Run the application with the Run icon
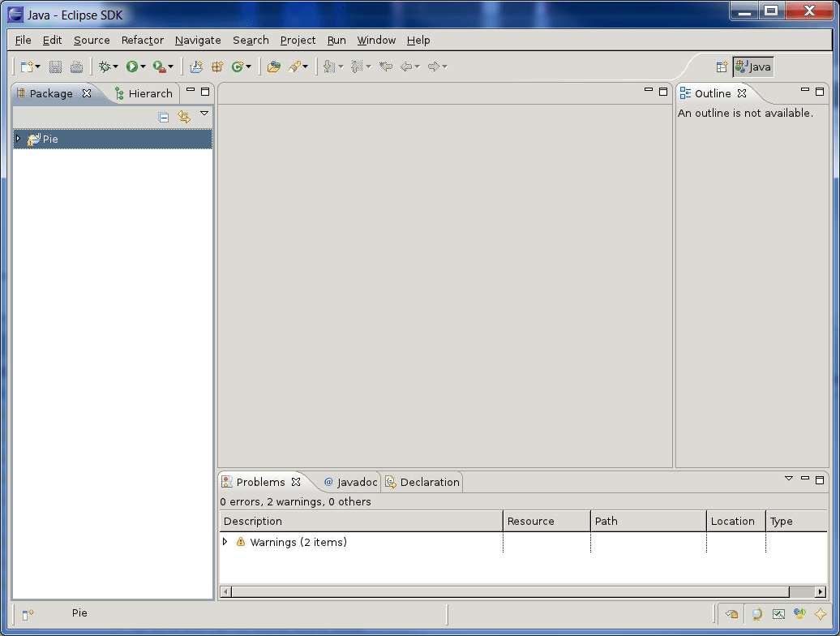This screenshot has height=636, width=840. click(134, 67)
